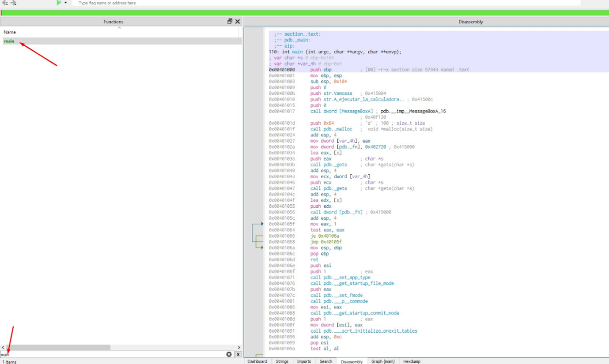The width and height of the screenshot is (609, 364).
Task: Click the Functions list scrollbar right arrow
Action: click(x=239, y=348)
